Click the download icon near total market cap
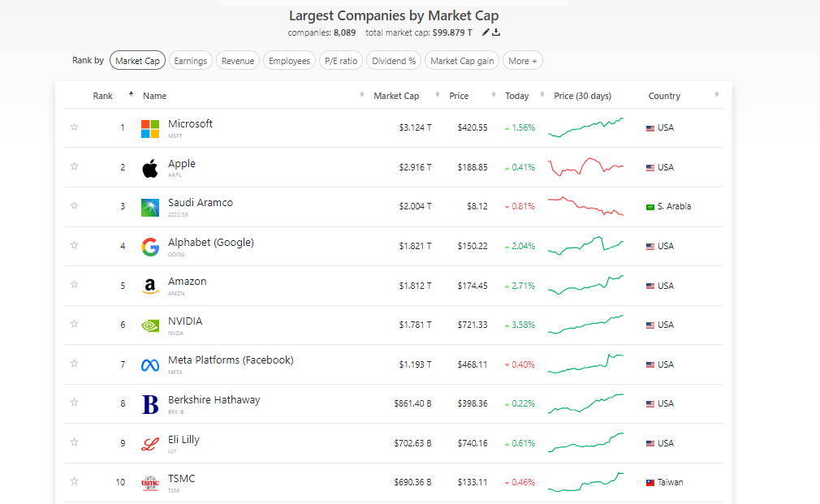This screenshot has width=820, height=504. coord(496,32)
